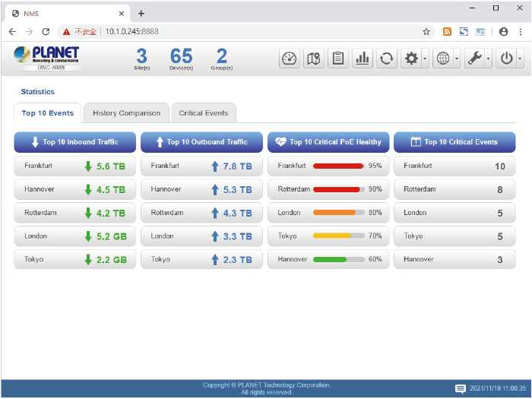The width and height of the screenshot is (532, 399).
Task: Expand the dropdown arrow beside the power icon
Action: pos(520,59)
